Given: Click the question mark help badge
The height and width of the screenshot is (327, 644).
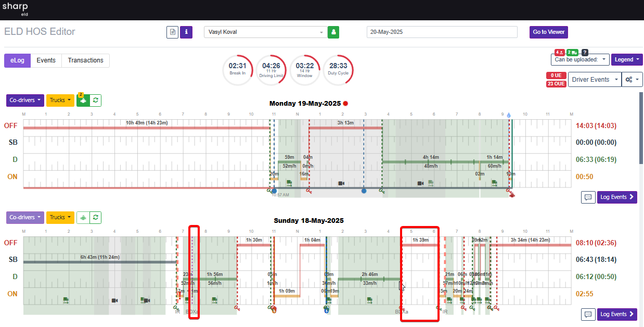Looking at the screenshot, I should point(585,52).
